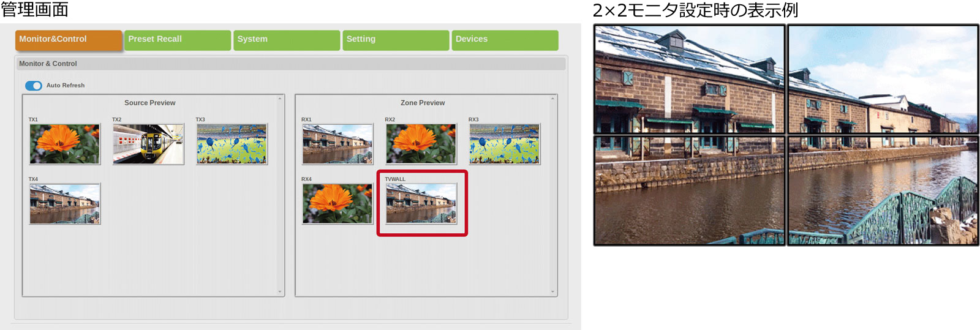The height and width of the screenshot is (330, 980).
Task: Click the Source Preview scroll up arrow
Action: pos(281,99)
